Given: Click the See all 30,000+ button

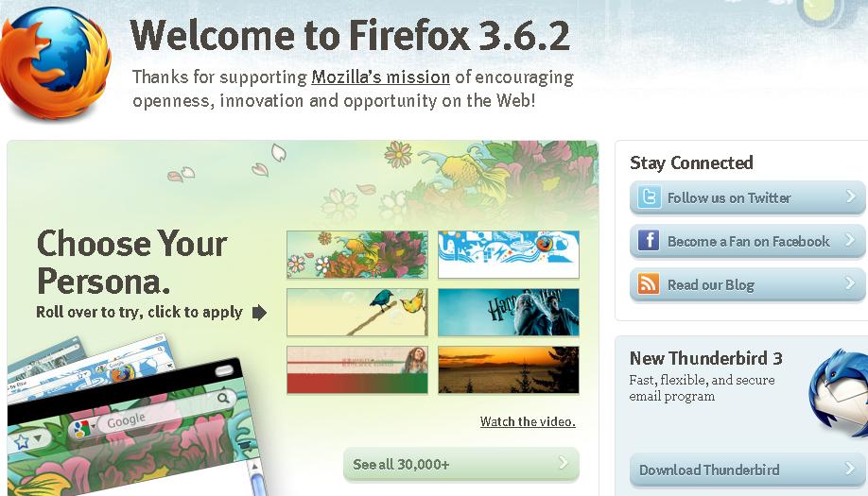Looking at the screenshot, I should (x=461, y=464).
